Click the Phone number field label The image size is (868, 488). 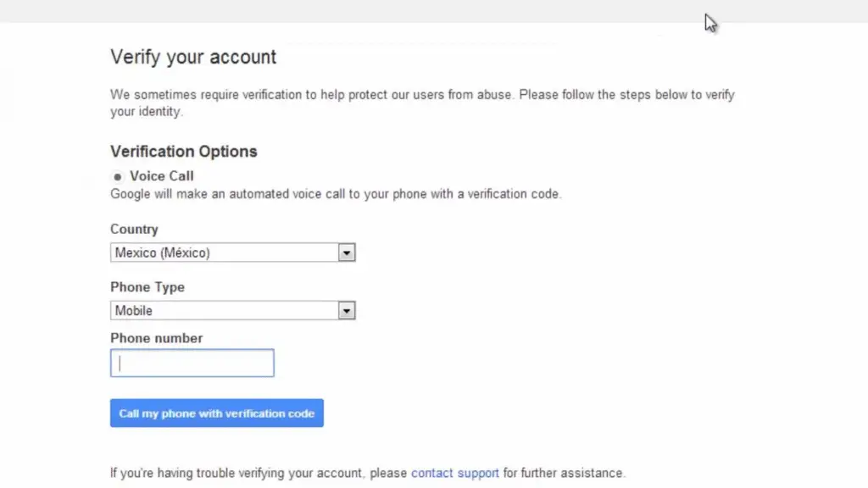click(156, 338)
